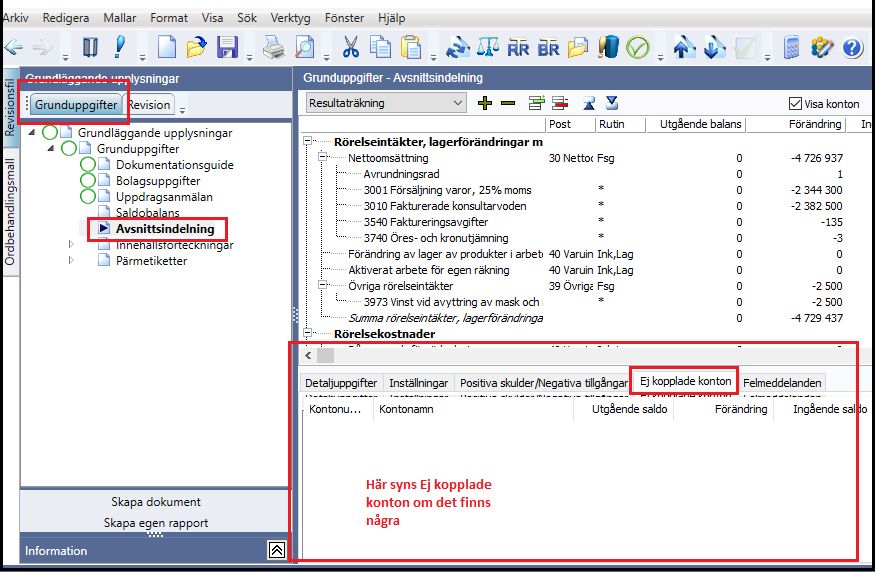This screenshot has height=572, width=876.
Task: Click the Skapa egen rapport button
Action: pyautogui.click(x=156, y=523)
